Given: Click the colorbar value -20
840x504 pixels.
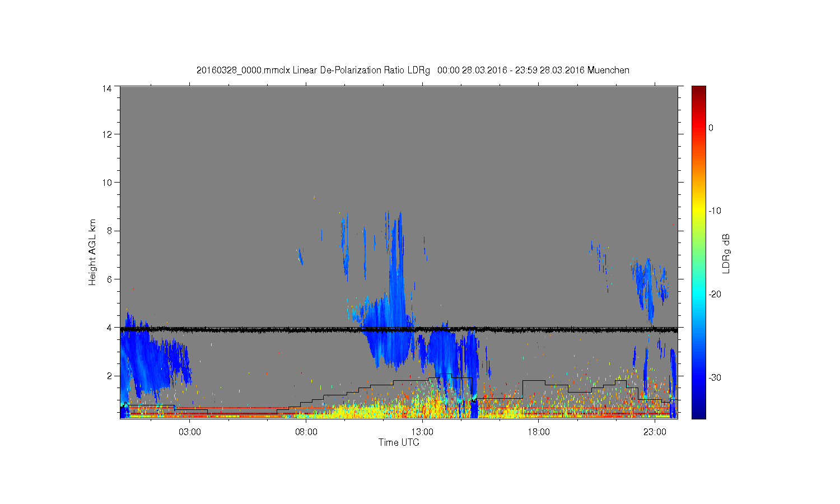Looking at the screenshot, I should pyautogui.click(x=715, y=295).
